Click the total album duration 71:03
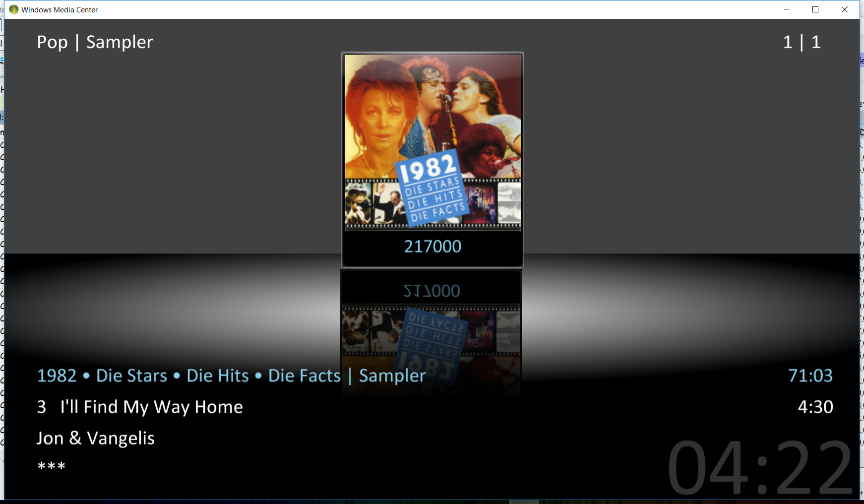Image resolution: width=864 pixels, height=504 pixels. point(810,376)
